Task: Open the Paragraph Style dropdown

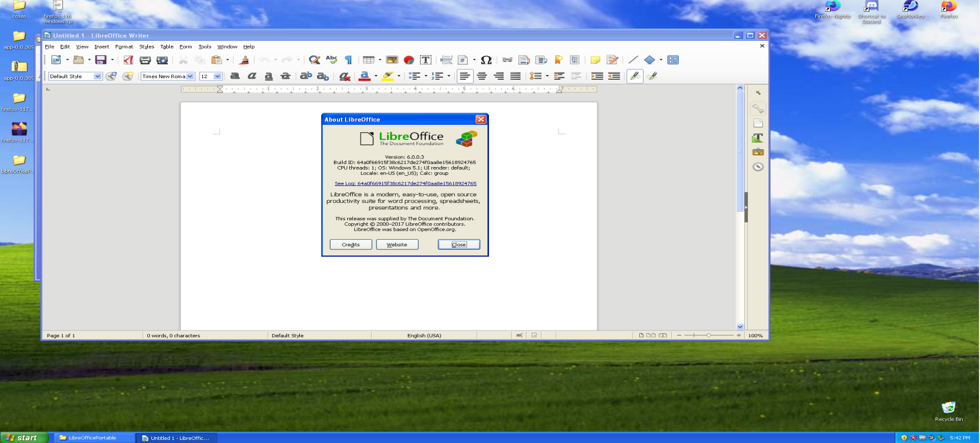Action: 97,76
